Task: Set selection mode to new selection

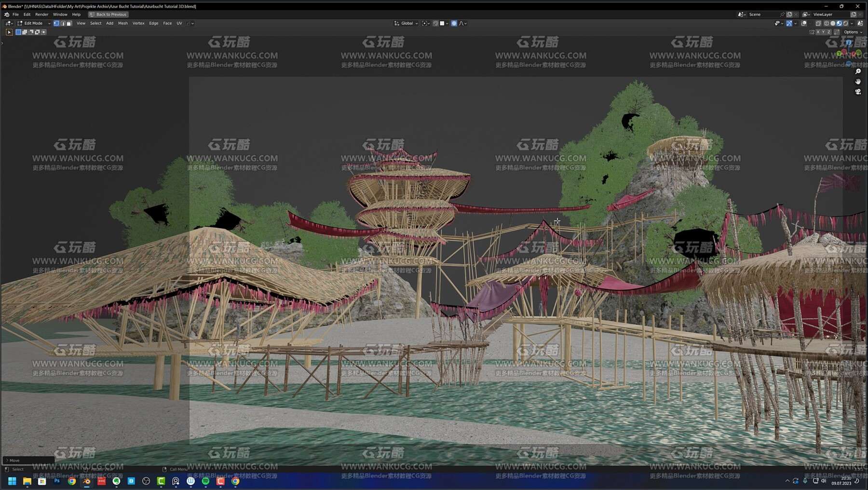Action: tap(18, 32)
